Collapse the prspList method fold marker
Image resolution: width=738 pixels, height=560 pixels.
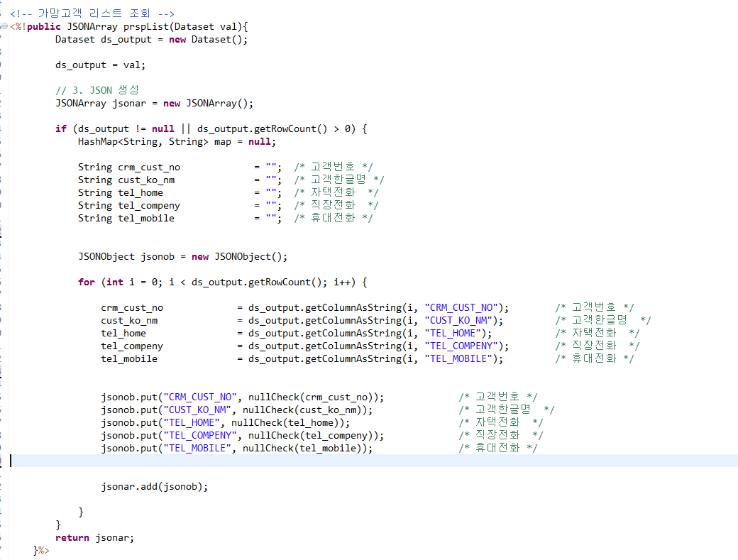[x=4, y=26]
